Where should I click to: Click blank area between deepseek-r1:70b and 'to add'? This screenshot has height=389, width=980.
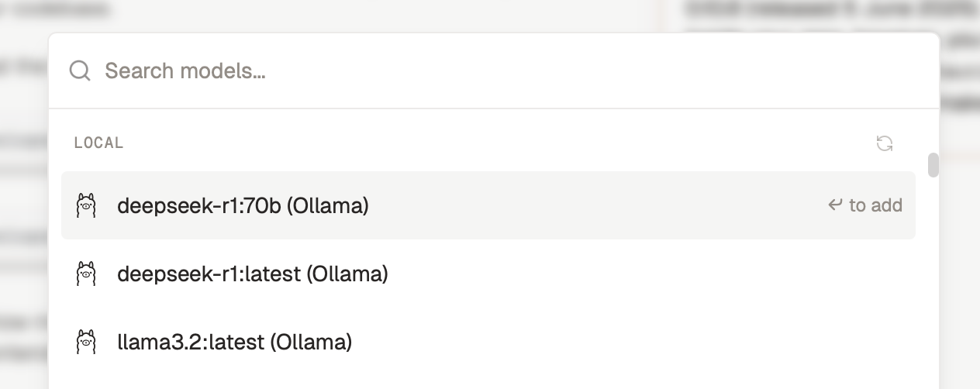597,205
